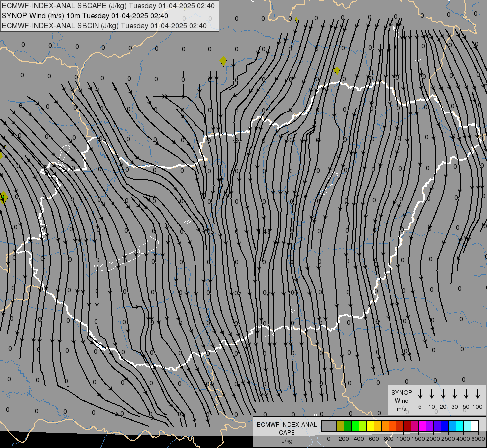Click the '10' speed label in the wind legend
The height and width of the screenshot is (448, 487).
point(432,407)
